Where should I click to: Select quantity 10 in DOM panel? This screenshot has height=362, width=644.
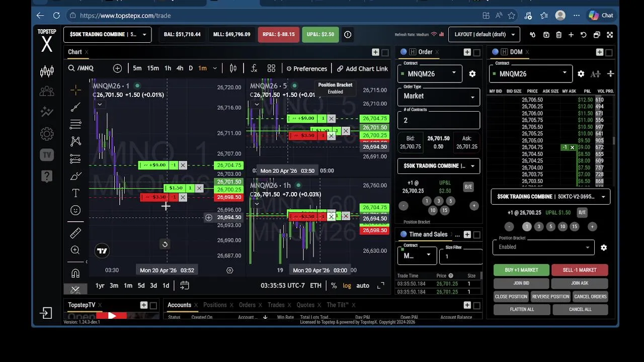pyautogui.click(x=562, y=227)
